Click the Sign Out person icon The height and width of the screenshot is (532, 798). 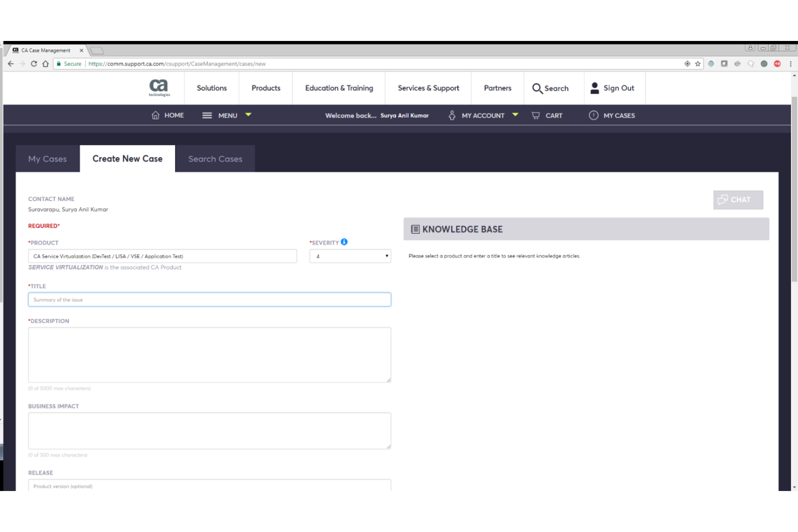(x=595, y=87)
